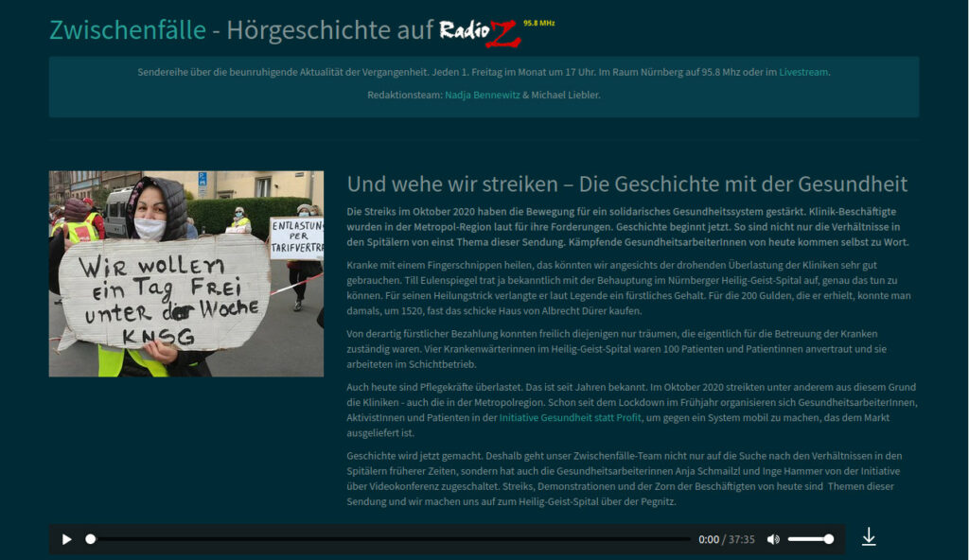
Task: Open the strike protest photo
Action: click(x=186, y=273)
